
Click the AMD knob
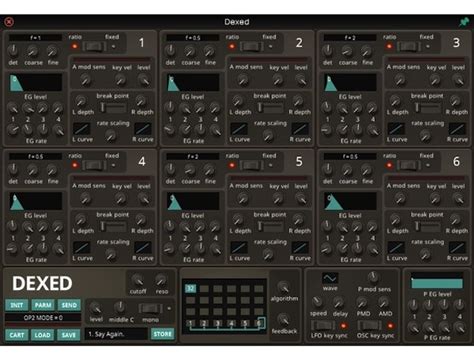click(384, 302)
